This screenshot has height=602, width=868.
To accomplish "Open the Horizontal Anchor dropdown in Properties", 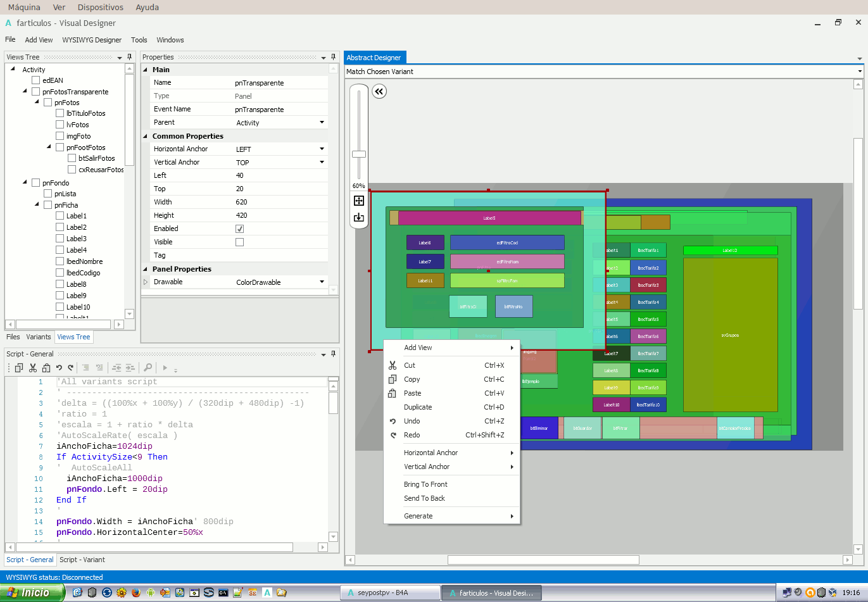I will pyautogui.click(x=322, y=149).
